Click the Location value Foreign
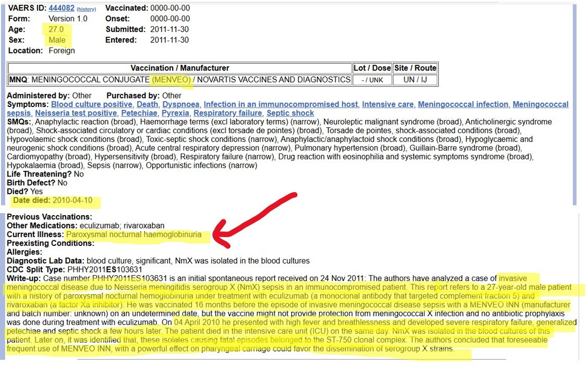 point(62,51)
